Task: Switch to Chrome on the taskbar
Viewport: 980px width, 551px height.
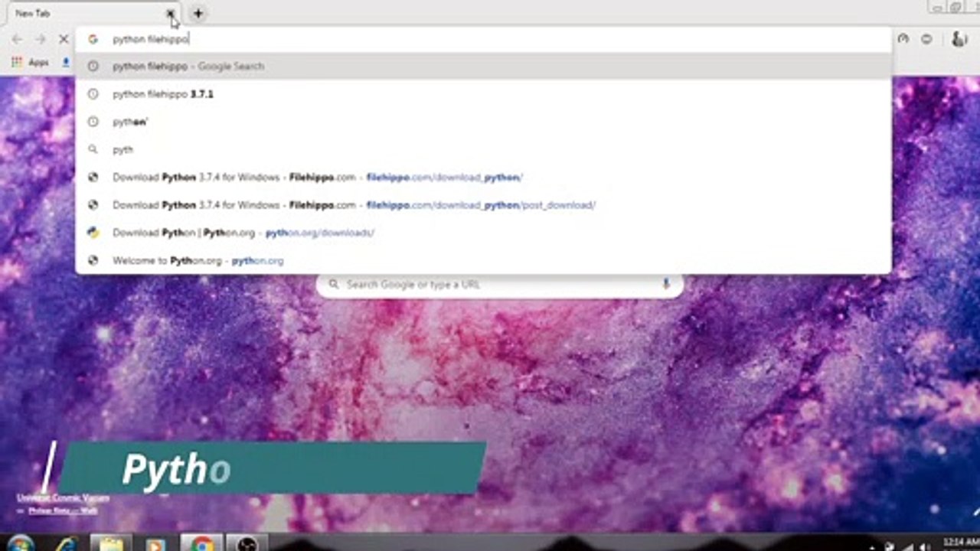Action: point(202,544)
